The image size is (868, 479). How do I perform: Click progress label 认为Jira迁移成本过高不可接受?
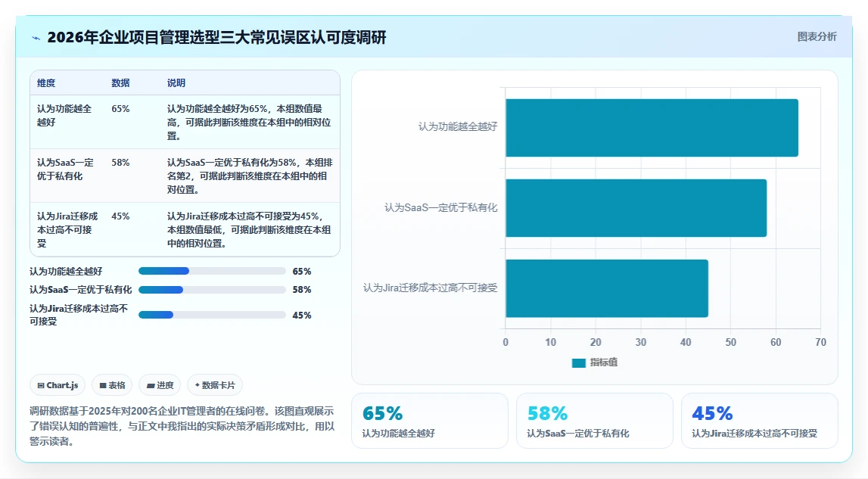point(79,315)
